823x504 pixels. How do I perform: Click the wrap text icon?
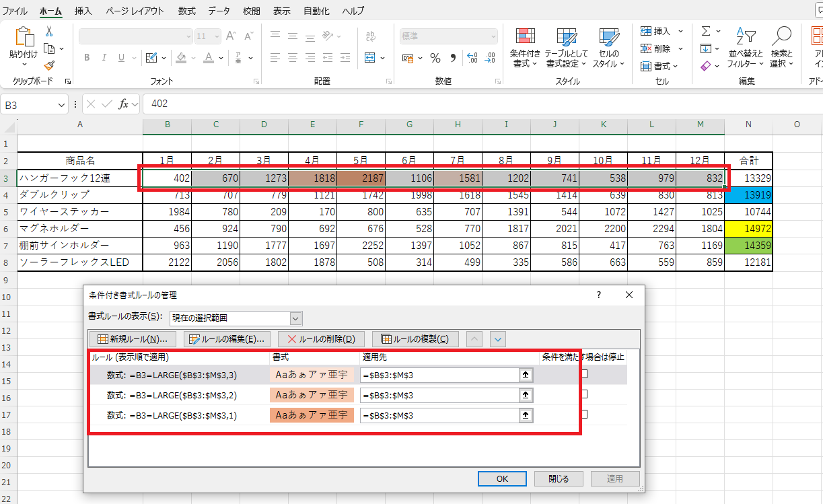pos(371,36)
